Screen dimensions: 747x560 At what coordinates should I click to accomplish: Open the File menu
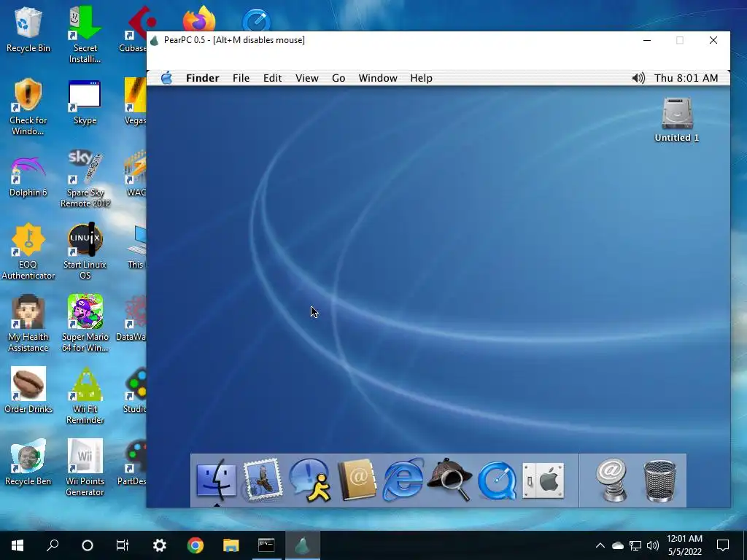pyautogui.click(x=241, y=78)
